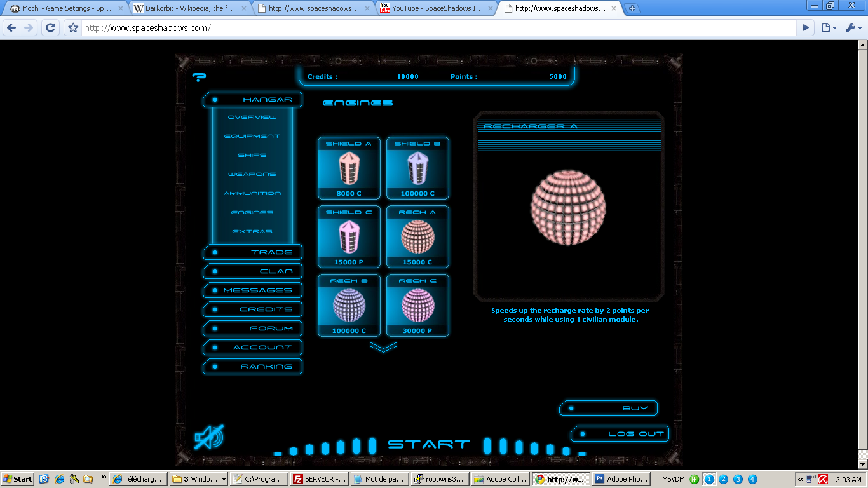
Task: Open Ships in Hangar submenu
Action: coord(252,155)
